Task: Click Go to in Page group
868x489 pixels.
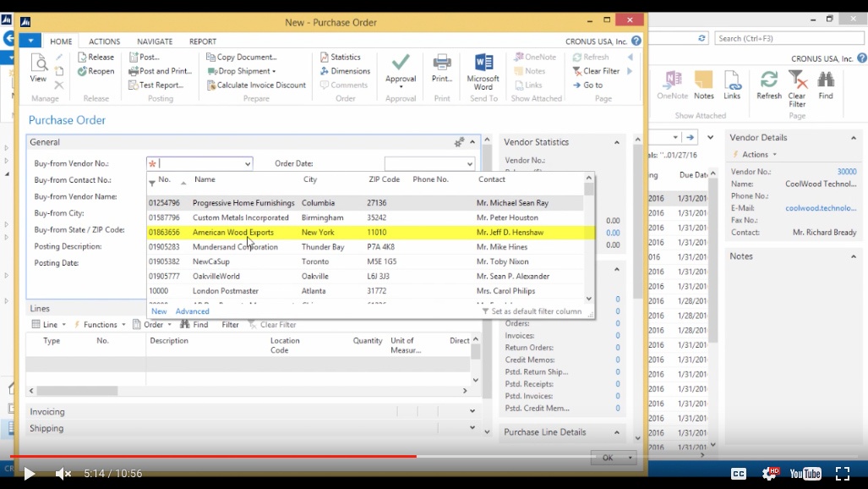Action: (x=588, y=85)
